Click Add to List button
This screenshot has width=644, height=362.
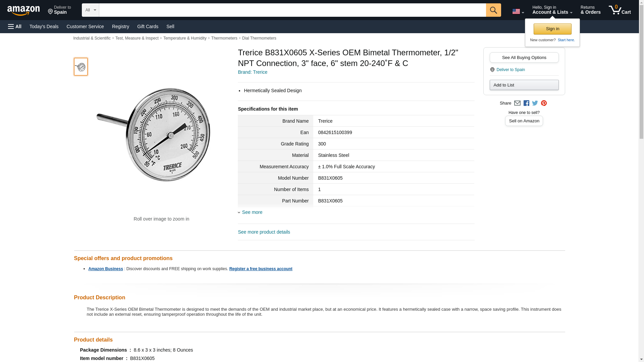coord(524,85)
